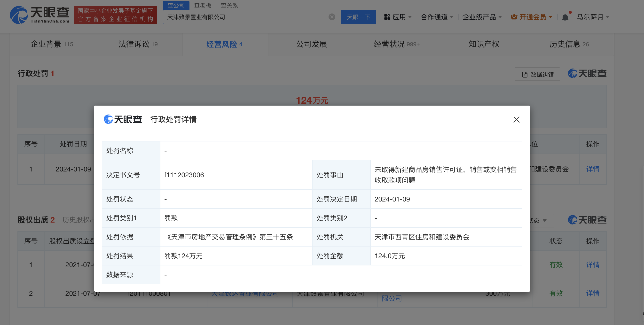Open notifications bell icon

coord(565,17)
